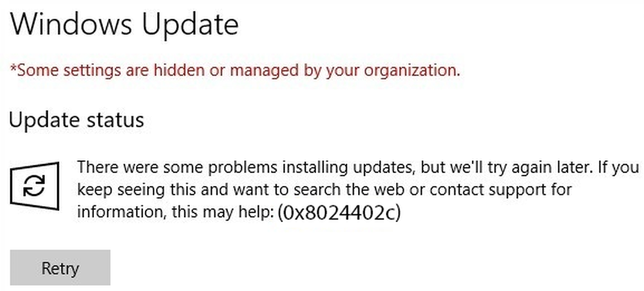The width and height of the screenshot is (644, 291).
Task: Click the red managed by organization notice
Action: pos(235,71)
